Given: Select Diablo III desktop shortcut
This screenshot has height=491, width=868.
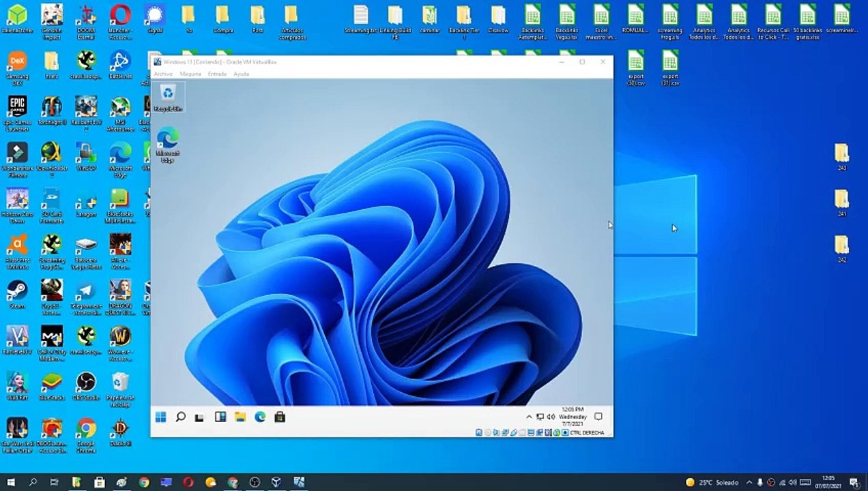Looking at the screenshot, I should [x=120, y=434].
